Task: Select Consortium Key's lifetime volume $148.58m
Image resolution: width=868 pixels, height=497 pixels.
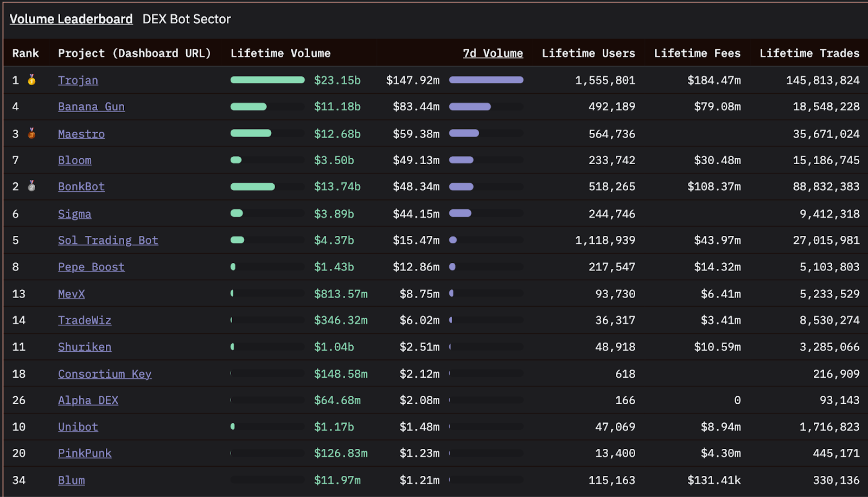Action: coord(341,374)
